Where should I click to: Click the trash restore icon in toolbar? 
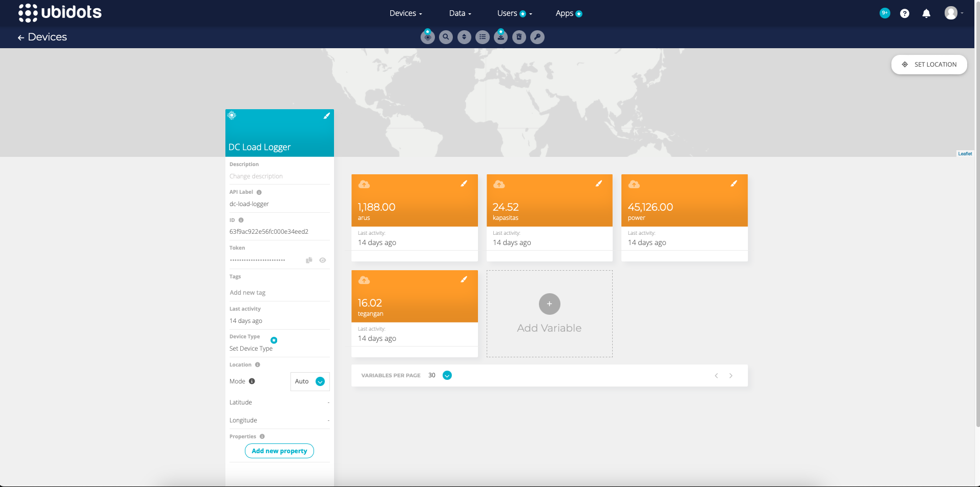click(519, 37)
